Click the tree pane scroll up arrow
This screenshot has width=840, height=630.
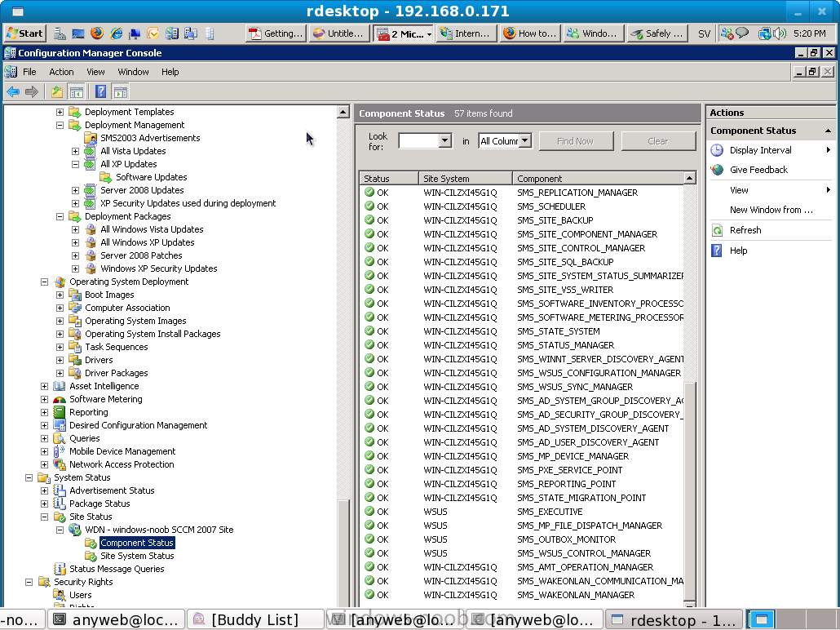pyautogui.click(x=343, y=112)
